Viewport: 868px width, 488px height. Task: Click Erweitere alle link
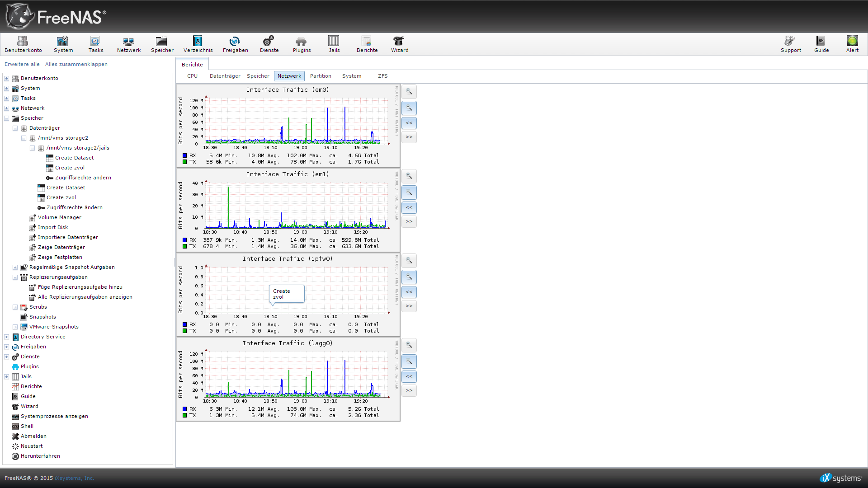[x=22, y=64]
